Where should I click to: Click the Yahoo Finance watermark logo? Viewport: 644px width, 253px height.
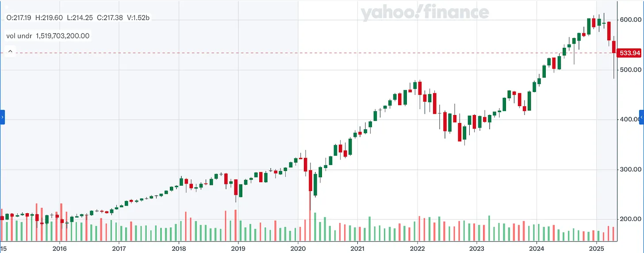point(425,13)
